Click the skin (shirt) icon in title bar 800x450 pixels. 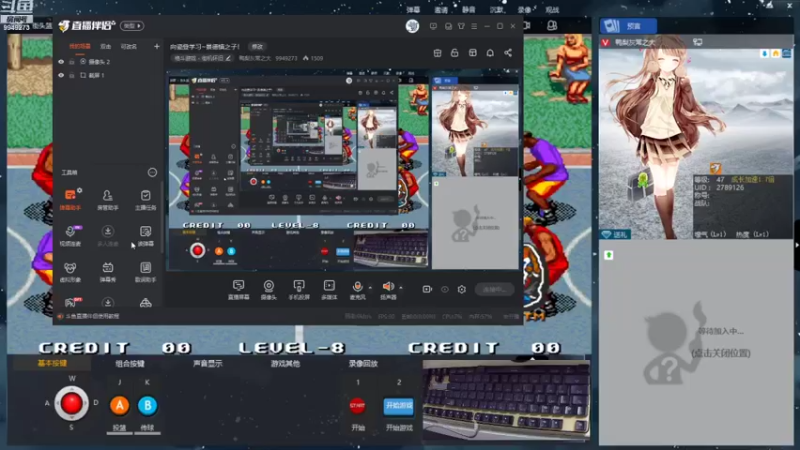tap(461, 26)
